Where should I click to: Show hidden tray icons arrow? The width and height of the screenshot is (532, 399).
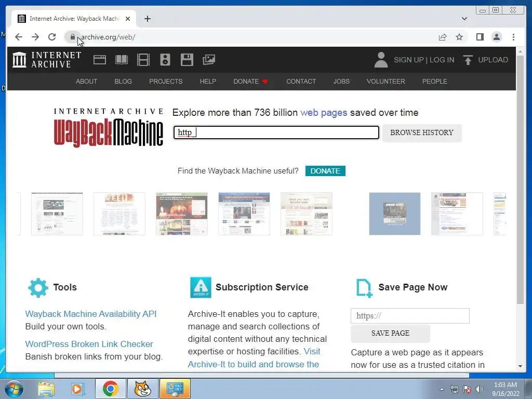(x=442, y=390)
